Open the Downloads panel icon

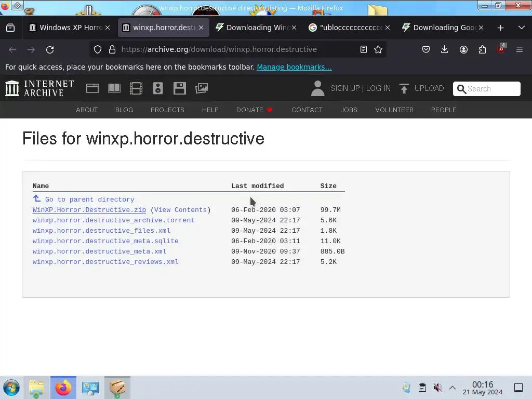click(x=445, y=49)
